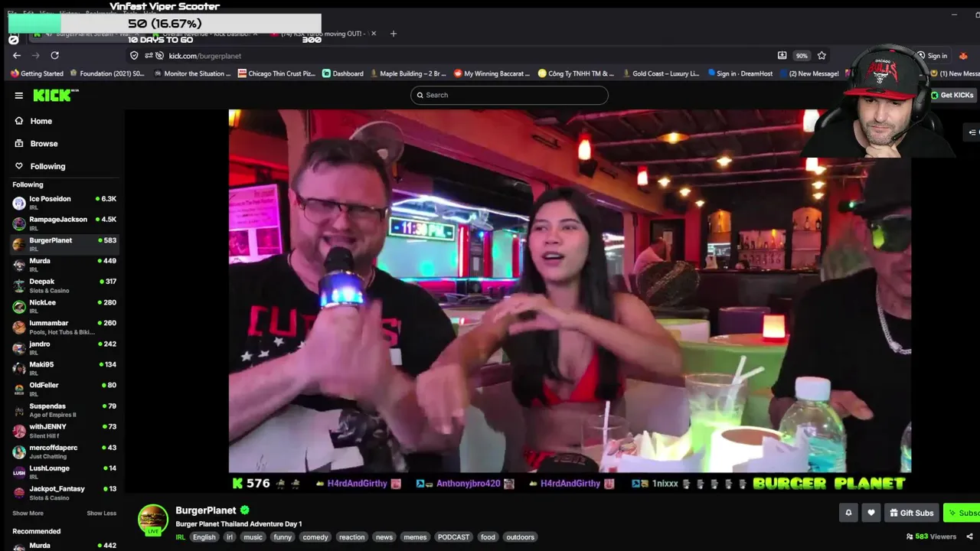Click the heart follow icon
The width and height of the screenshot is (980, 551).
pyautogui.click(x=871, y=513)
